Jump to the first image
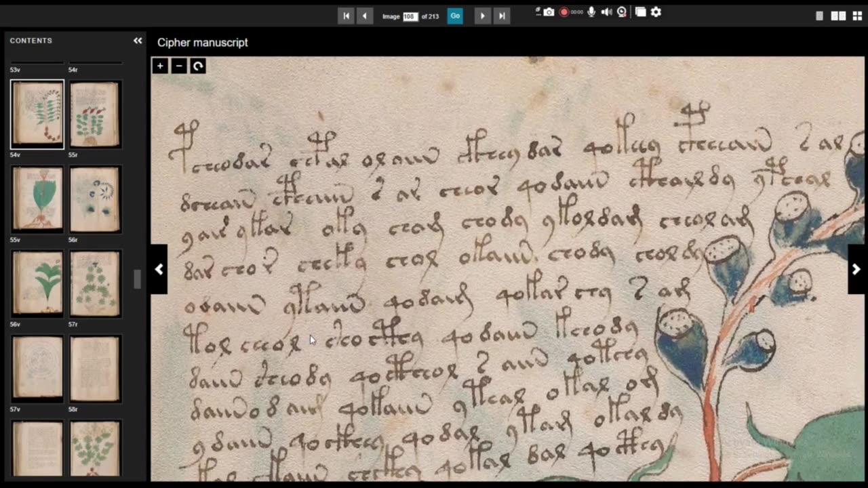This screenshot has height=488, width=868. pos(347,16)
